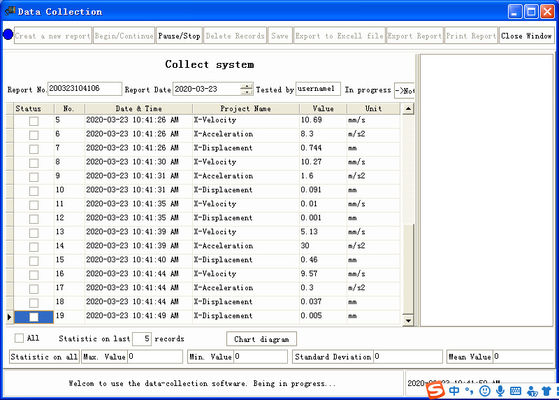This screenshot has height=400, width=559.
Task: Click the Report No. input field
Action: (x=84, y=89)
